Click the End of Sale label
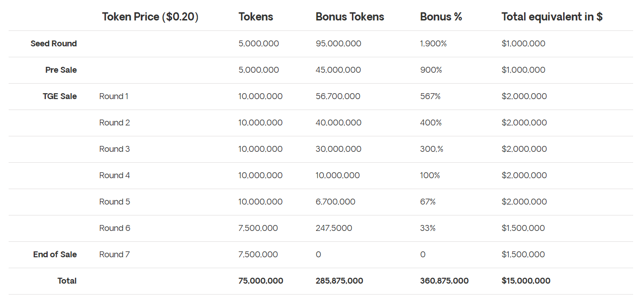 [55, 255]
